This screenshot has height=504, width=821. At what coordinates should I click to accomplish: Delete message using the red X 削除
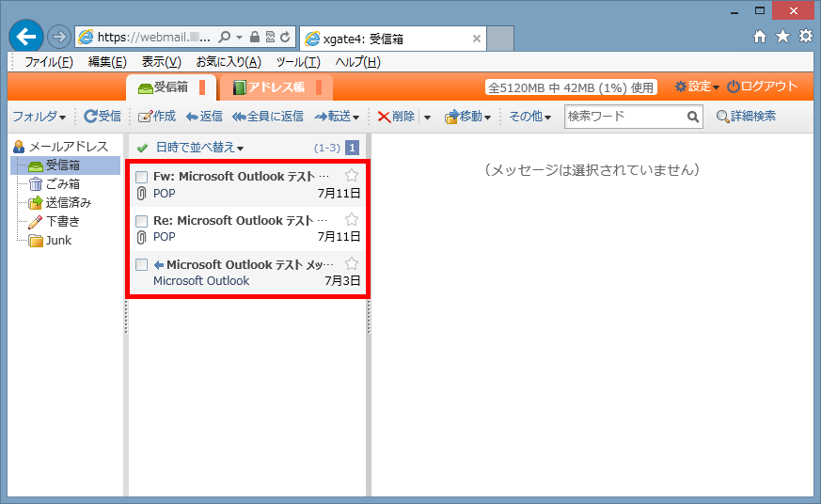pyautogui.click(x=384, y=117)
